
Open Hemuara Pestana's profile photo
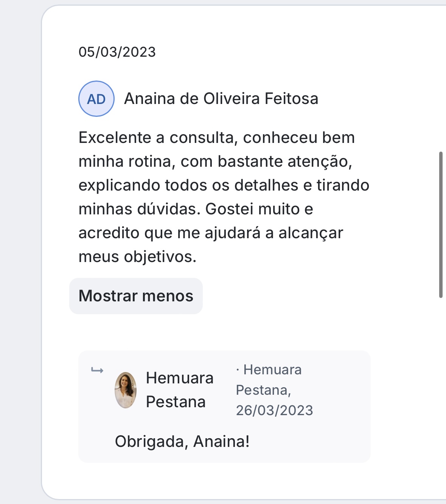click(x=126, y=390)
